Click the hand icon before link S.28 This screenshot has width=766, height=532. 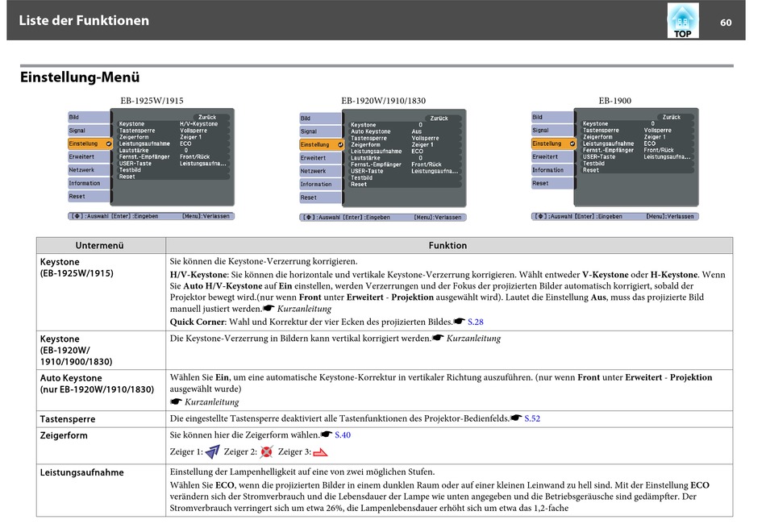coord(460,322)
